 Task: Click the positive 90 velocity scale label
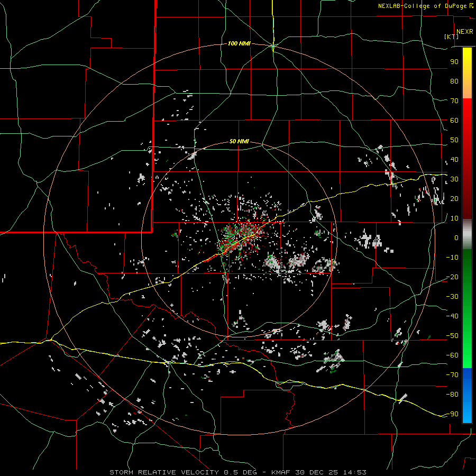coord(454,62)
